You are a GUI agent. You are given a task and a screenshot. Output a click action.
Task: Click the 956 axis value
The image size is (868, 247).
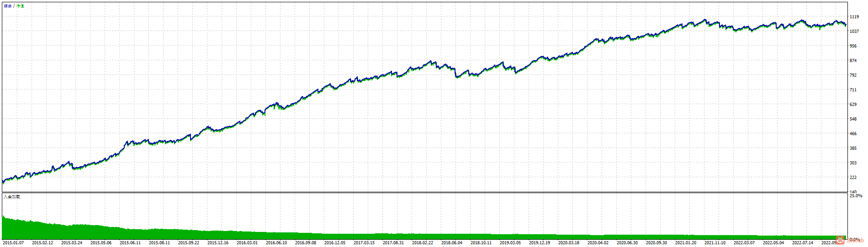coord(853,46)
